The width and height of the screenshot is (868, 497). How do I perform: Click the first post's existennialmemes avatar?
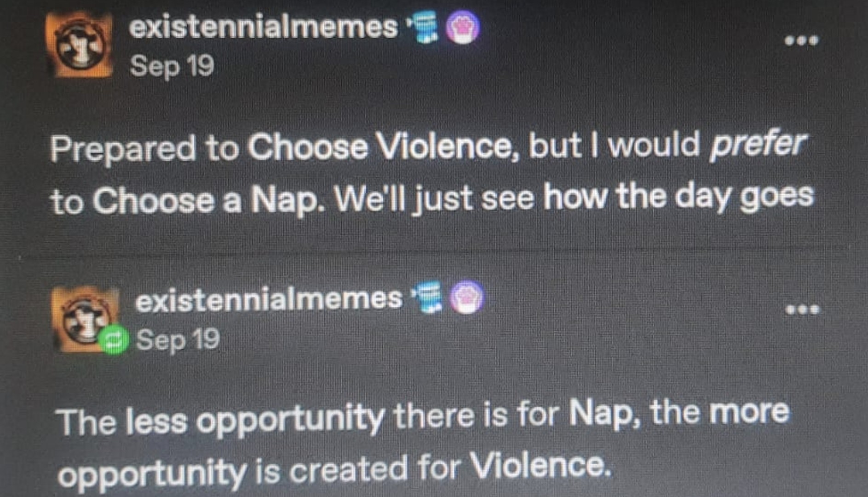coord(79,45)
